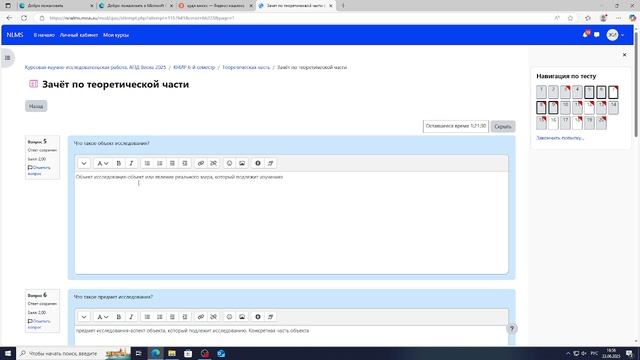Viewport: 640px width, 360px height.
Task: Click Закончить попытку link
Action: (560, 138)
